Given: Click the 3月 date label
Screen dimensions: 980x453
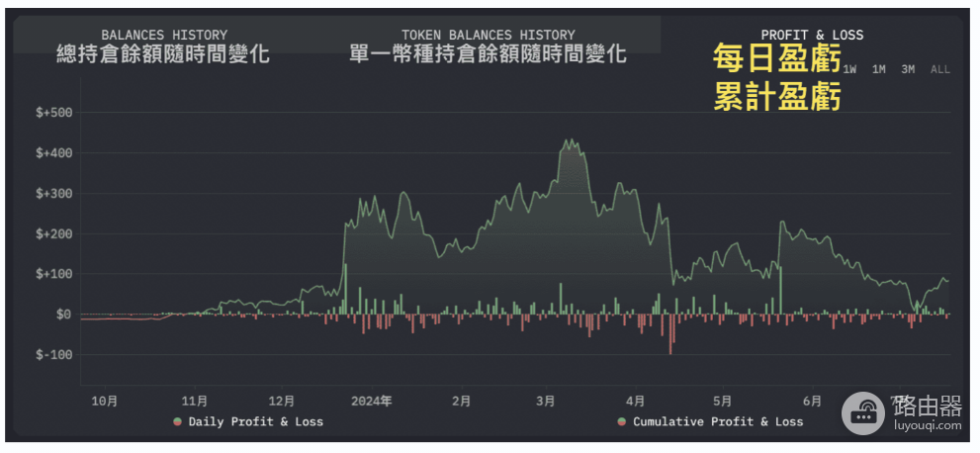Looking at the screenshot, I should tap(546, 401).
